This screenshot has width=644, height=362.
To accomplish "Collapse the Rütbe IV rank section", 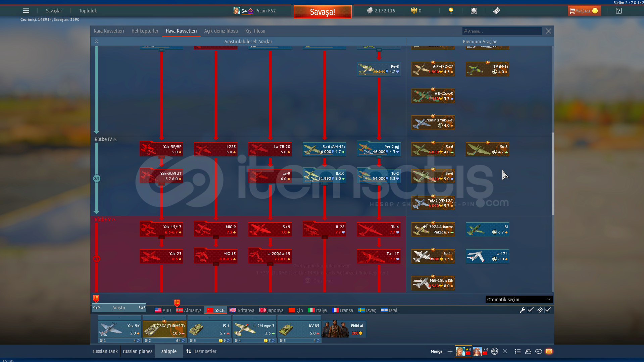I will tap(105, 139).
